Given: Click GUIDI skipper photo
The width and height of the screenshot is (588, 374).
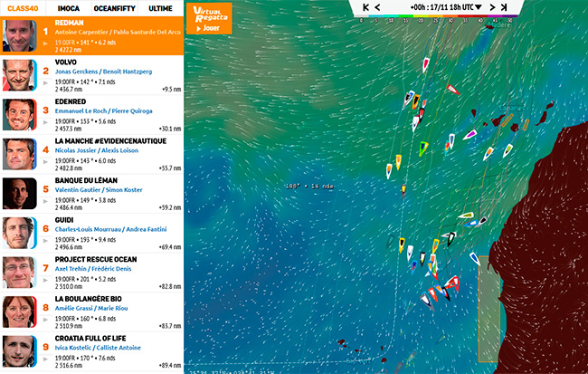Looking at the screenshot, I should (19, 233).
